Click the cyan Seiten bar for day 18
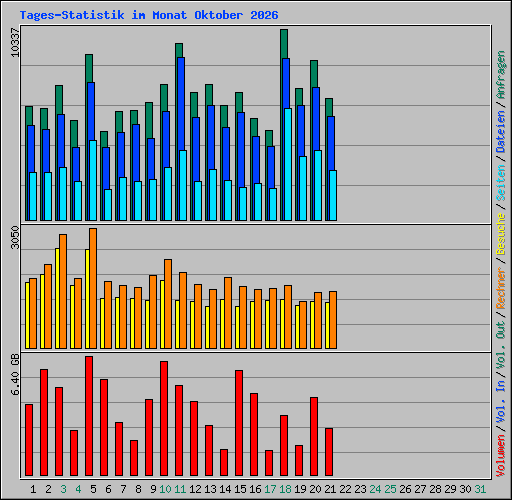Screen dimensions: 512x500 tap(288, 164)
